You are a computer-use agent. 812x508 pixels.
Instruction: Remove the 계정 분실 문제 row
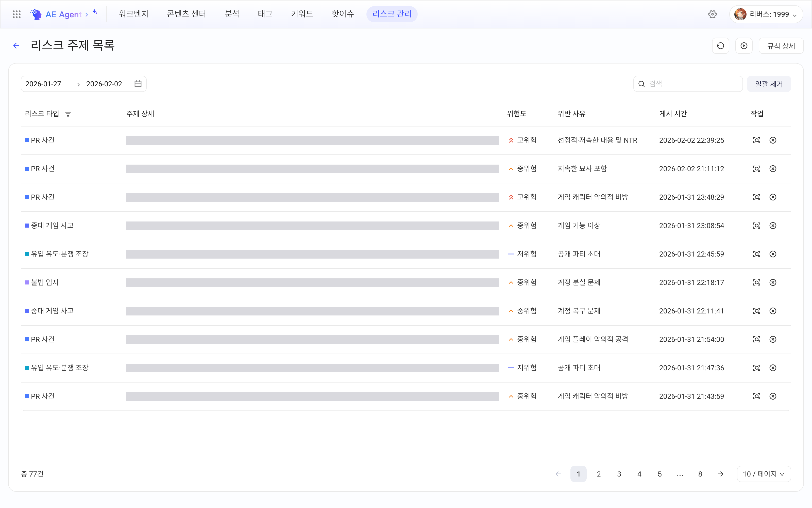tap(773, 282)
